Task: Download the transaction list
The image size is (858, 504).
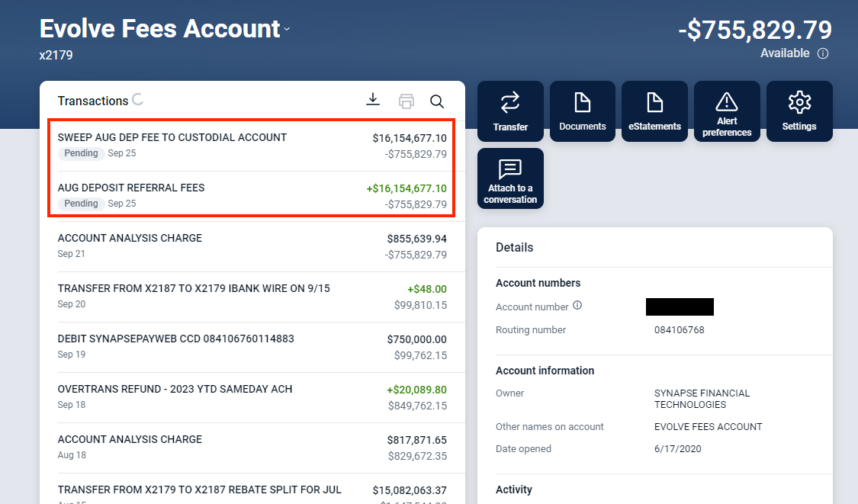Action: pos(373,100)
